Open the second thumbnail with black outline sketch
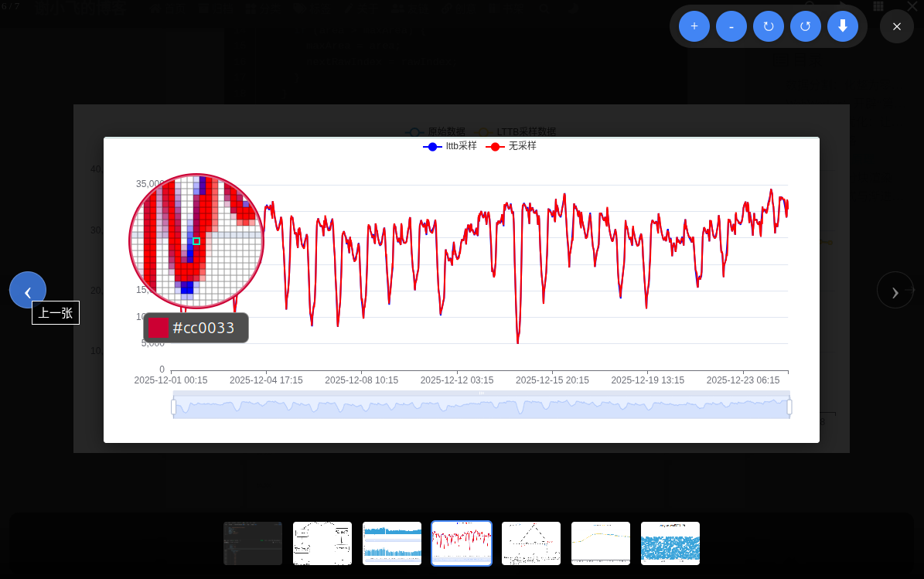Viewport: 924px width, 579px height. [322, 543]
